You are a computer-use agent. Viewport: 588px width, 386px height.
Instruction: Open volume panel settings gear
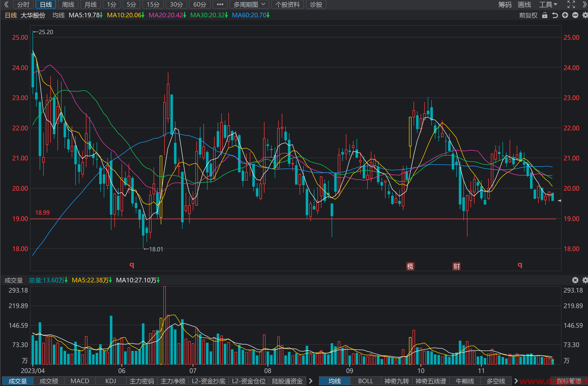pos(585,280)
